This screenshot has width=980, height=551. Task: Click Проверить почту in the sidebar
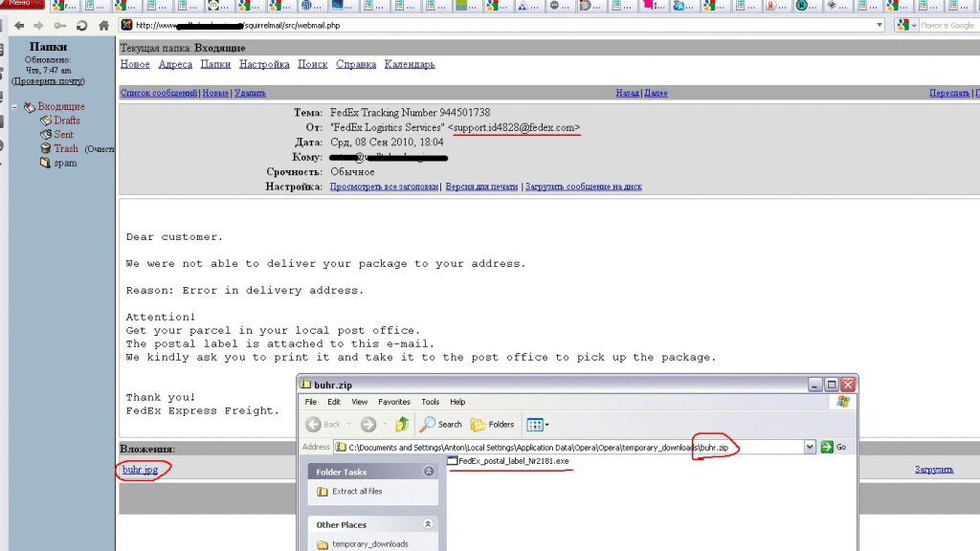(48, 81)
